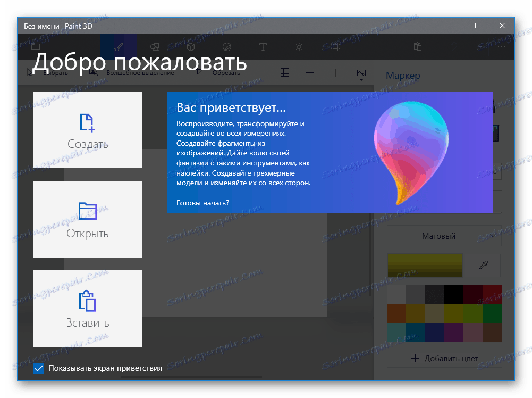
Task: Open the Stickers tool icon
Action: (x=226, y=46)
